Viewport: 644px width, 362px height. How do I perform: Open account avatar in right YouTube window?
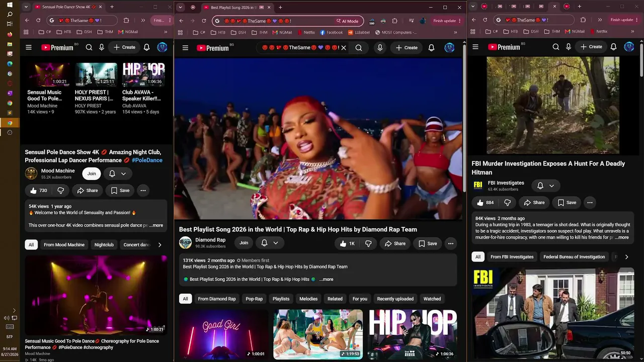click(x=629, y=47)
